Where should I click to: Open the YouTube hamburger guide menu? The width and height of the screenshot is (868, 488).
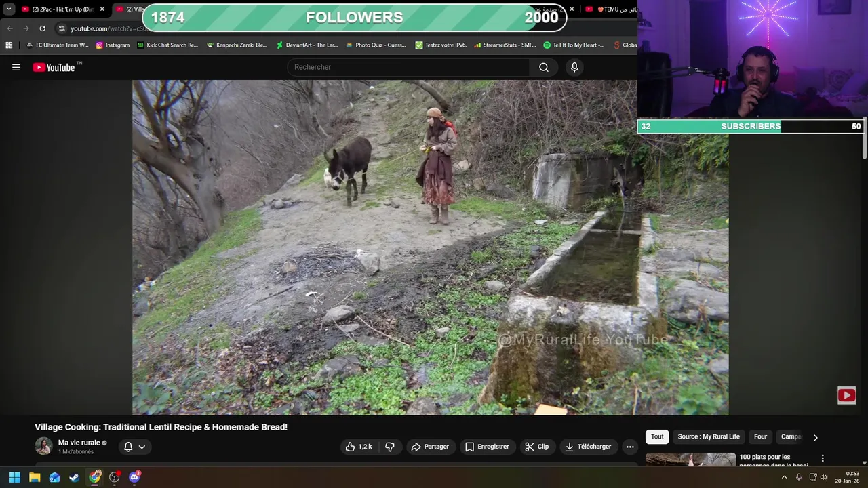(16, 67)
